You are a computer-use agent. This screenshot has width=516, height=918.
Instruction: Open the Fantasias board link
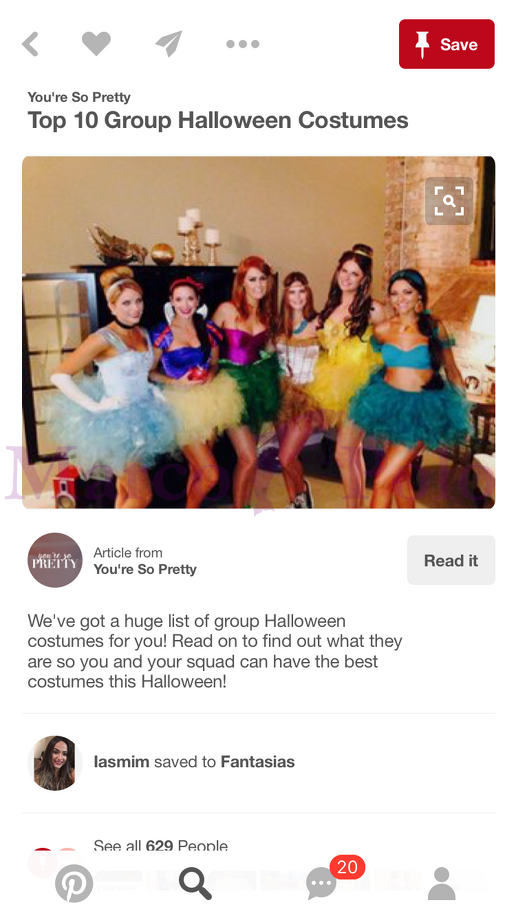point(257,762)
